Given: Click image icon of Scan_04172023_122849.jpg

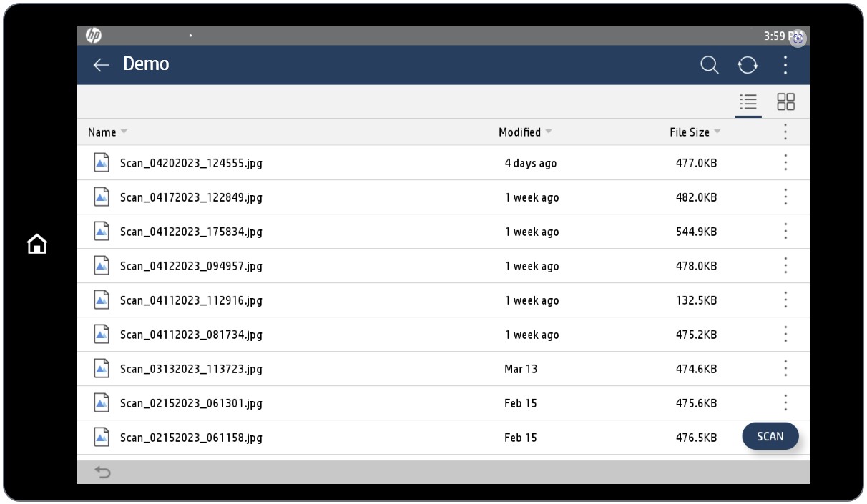Looking at the screenshot, I should 102,197.
